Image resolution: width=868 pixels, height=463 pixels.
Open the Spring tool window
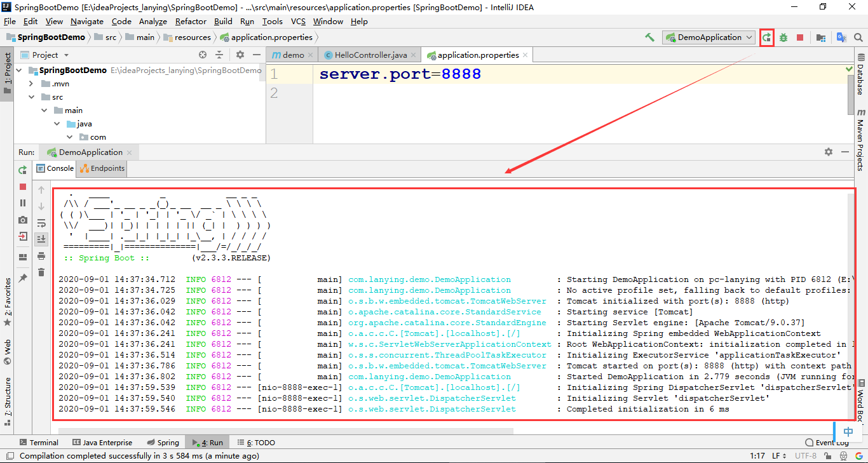click(163, 443)
